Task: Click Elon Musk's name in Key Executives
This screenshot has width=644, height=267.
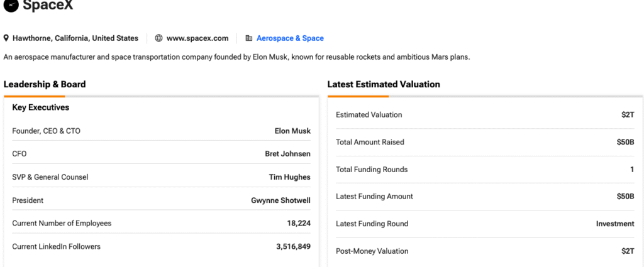Action: pyautogui.click(x=292, y=131)
